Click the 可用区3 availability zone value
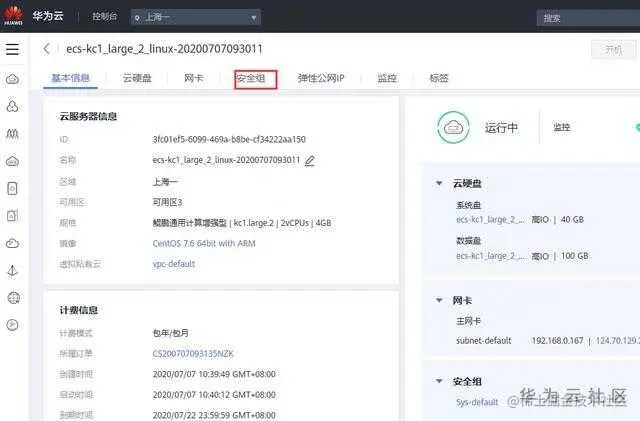The height and width of the screenshot is (421, 640). click(x=167, y=203)
